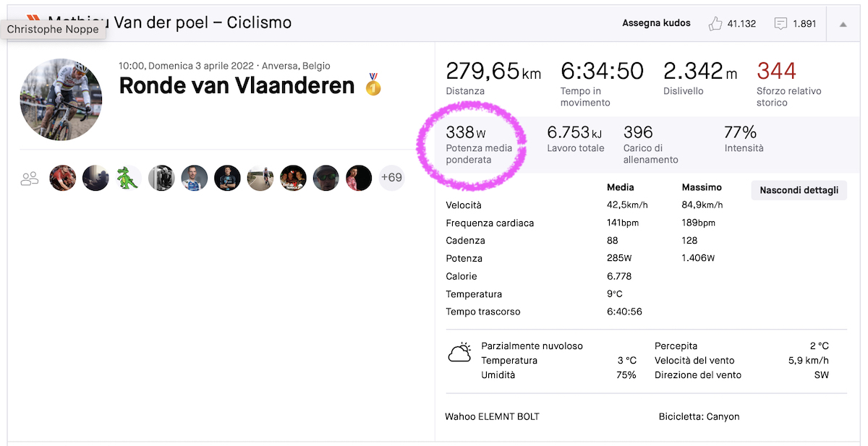Click the thumbs-up kudos icon

click(715, 23)
